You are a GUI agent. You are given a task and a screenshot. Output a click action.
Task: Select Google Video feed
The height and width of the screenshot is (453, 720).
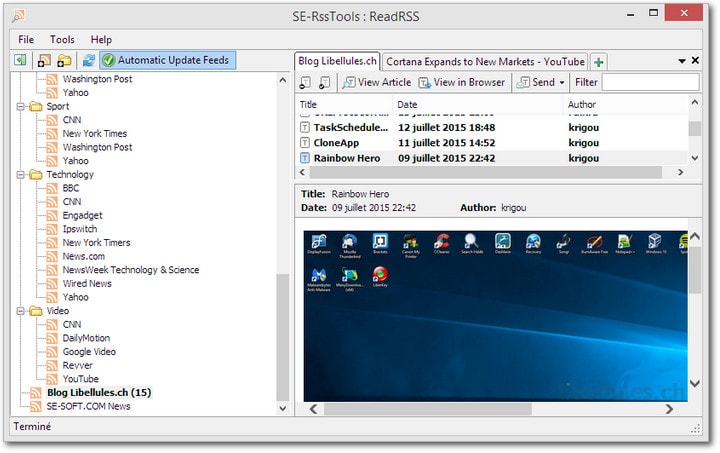click(x=89, y=352)
